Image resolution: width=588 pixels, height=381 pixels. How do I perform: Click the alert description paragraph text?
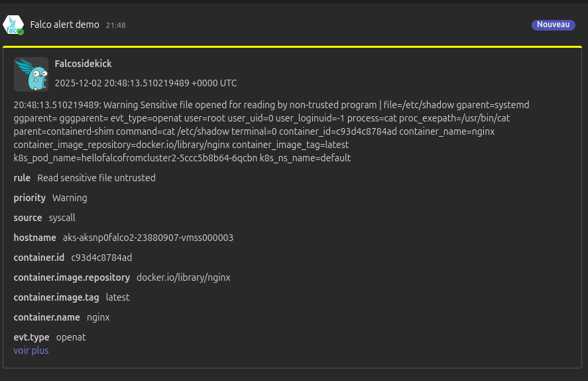(265, 131)
